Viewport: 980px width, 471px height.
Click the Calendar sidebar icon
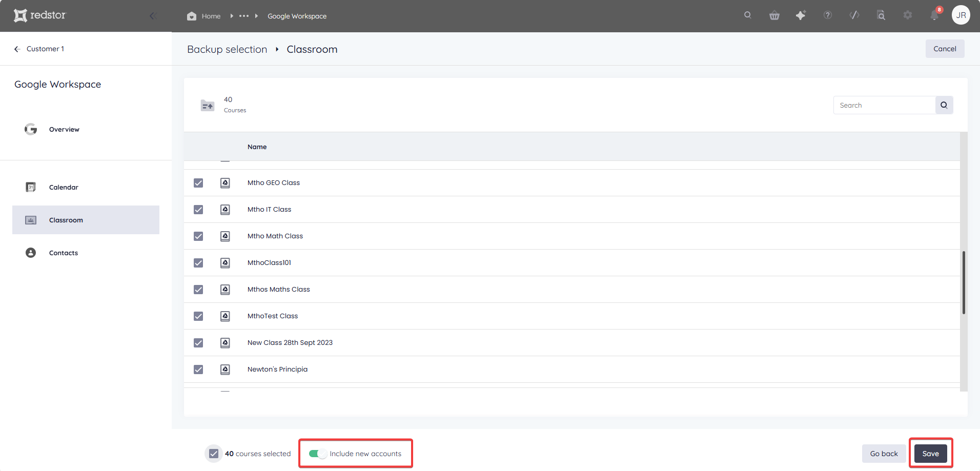[31, 187]
